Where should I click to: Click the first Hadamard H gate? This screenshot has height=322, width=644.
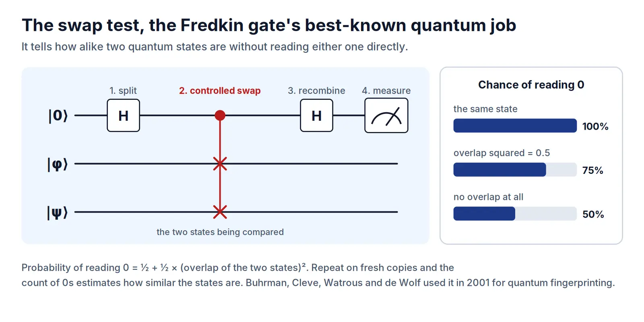[123, 116]
